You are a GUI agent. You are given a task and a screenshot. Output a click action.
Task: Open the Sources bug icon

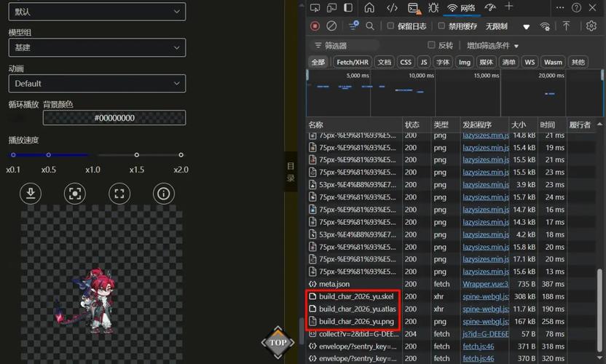coord(433,7)
